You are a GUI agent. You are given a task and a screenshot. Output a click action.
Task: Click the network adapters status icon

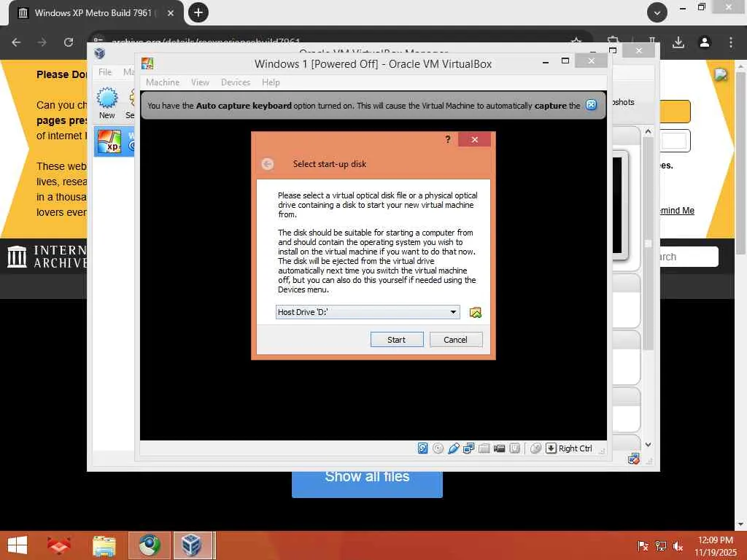click(469, 448)
